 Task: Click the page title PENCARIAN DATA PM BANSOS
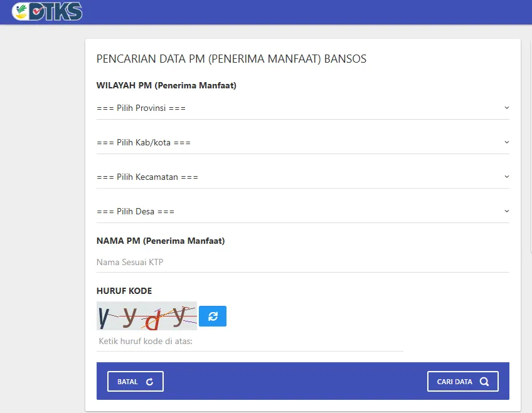click(x=231, y=59)
